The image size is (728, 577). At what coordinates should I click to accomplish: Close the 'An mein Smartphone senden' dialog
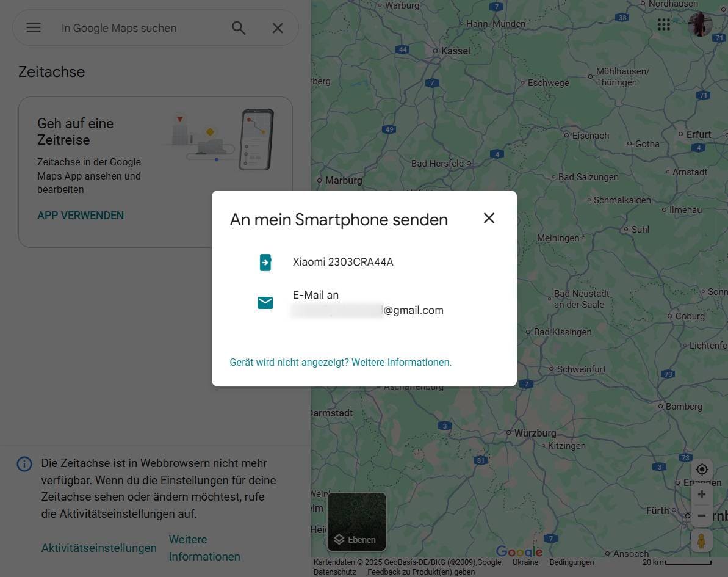point(489,218)
